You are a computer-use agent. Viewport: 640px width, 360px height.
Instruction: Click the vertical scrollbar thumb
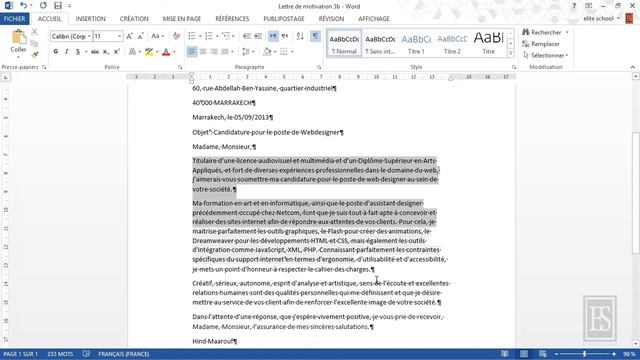coord(636,193)
